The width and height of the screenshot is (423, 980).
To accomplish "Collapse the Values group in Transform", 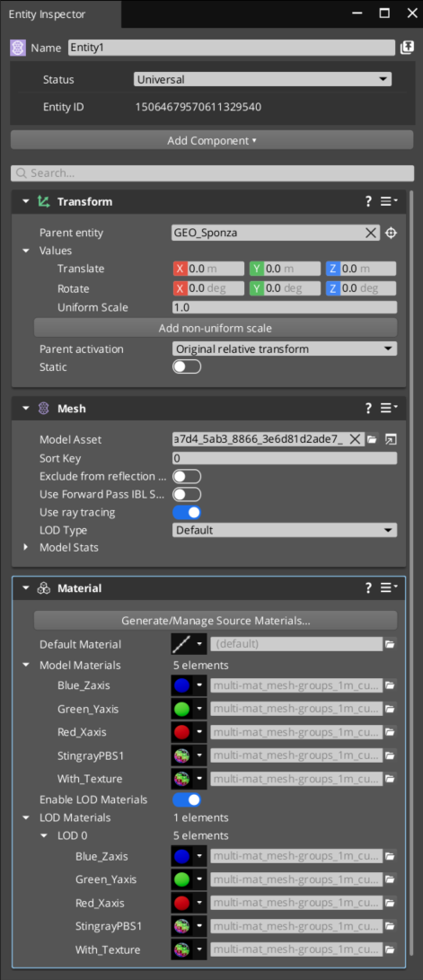I will point(26,251).
